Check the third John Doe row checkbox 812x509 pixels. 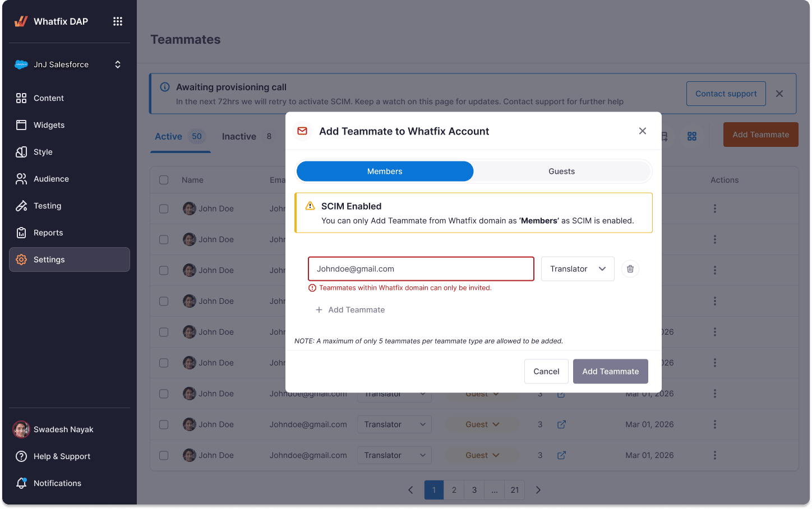(x=164, y=270)
